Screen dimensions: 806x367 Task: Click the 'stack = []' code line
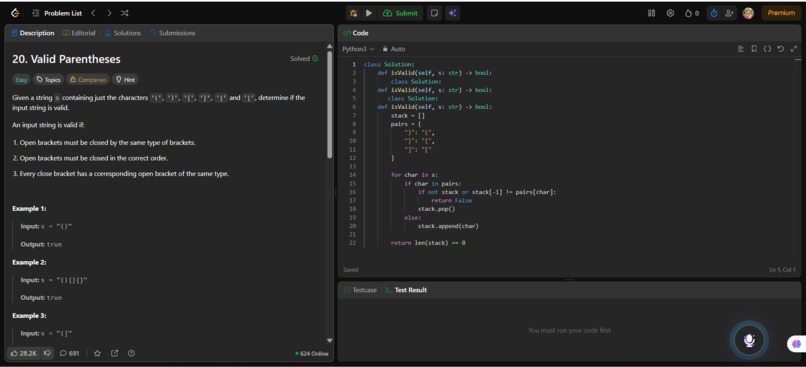point(408,116)
